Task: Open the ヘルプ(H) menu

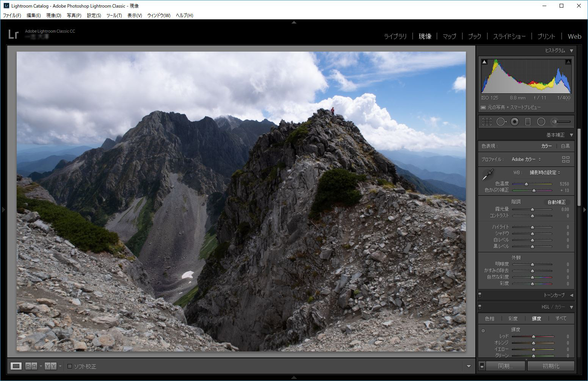Action: click(184, 16)
